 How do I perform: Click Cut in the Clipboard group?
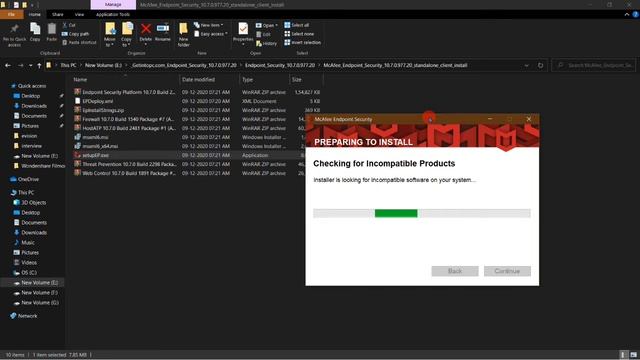pos(69,25)
